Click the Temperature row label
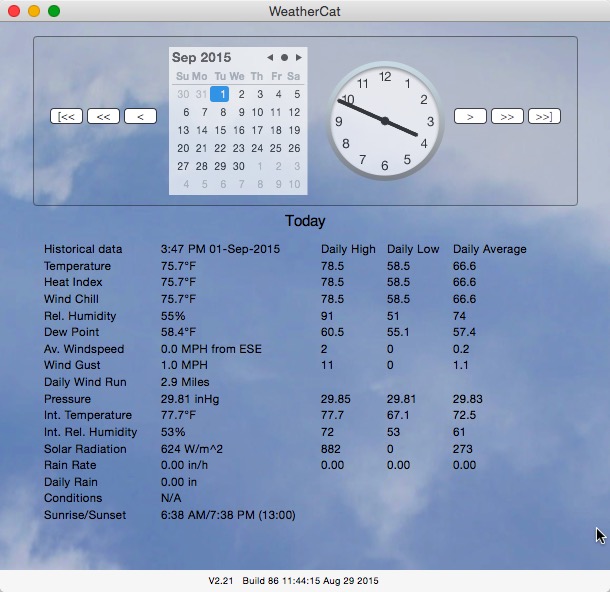 (x=77, y=266)
